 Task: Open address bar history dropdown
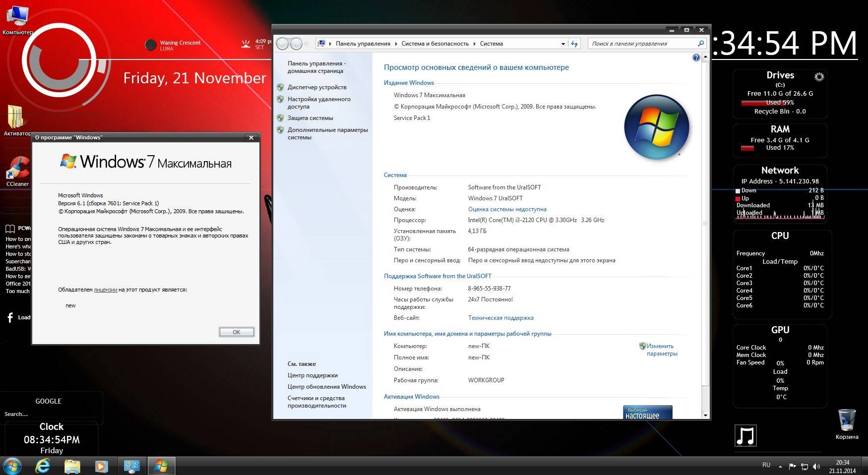point(563,44)
